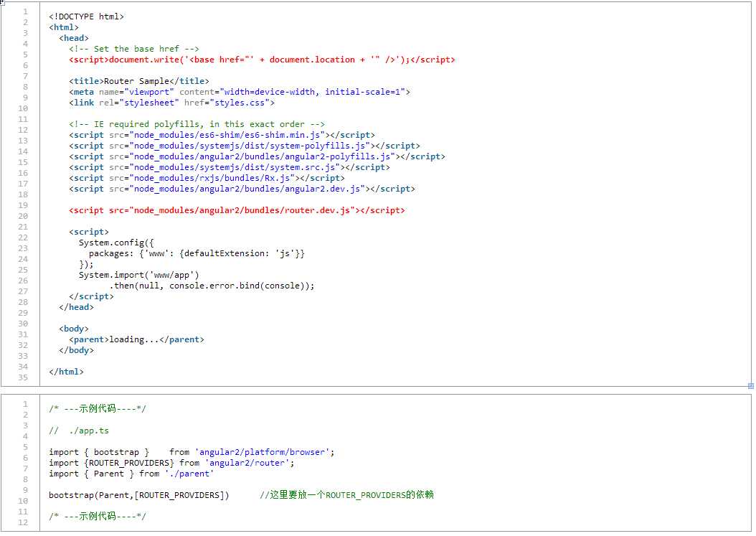756x536 pixels.
Task: Click the 'angular2/platform/browser' string
Action: click(262, 452)
